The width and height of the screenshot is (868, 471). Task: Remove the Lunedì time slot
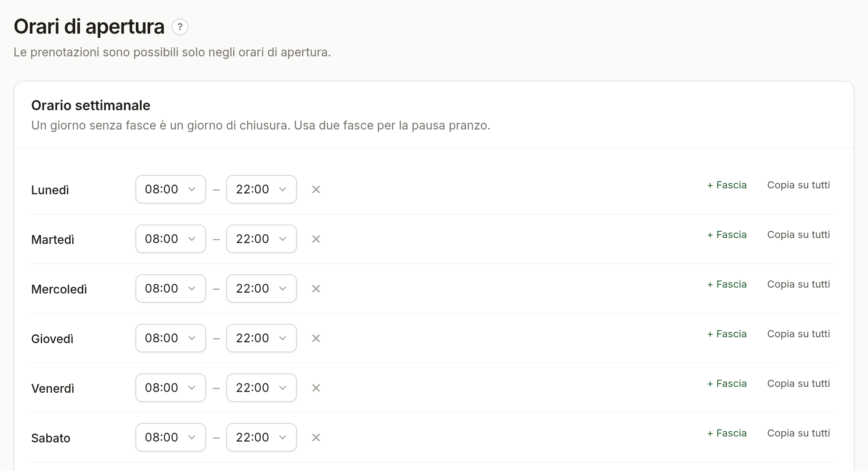pos(316,190)
